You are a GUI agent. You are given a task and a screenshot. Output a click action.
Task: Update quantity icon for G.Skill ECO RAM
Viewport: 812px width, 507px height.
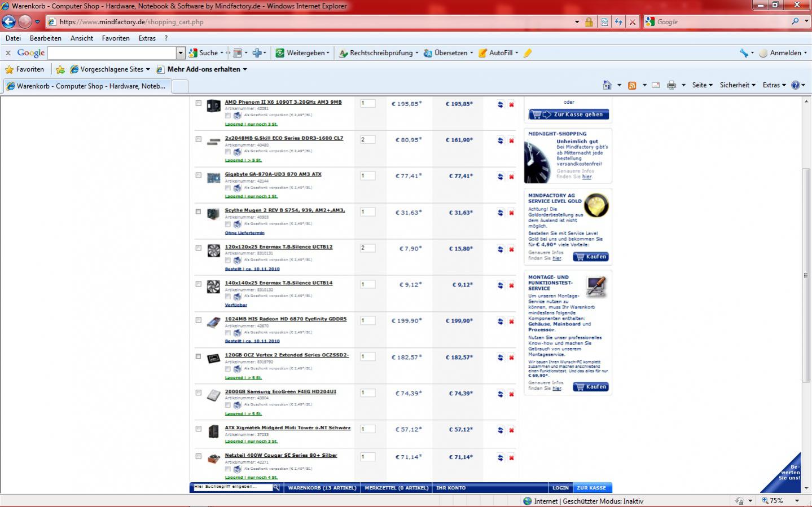(500, 140)
